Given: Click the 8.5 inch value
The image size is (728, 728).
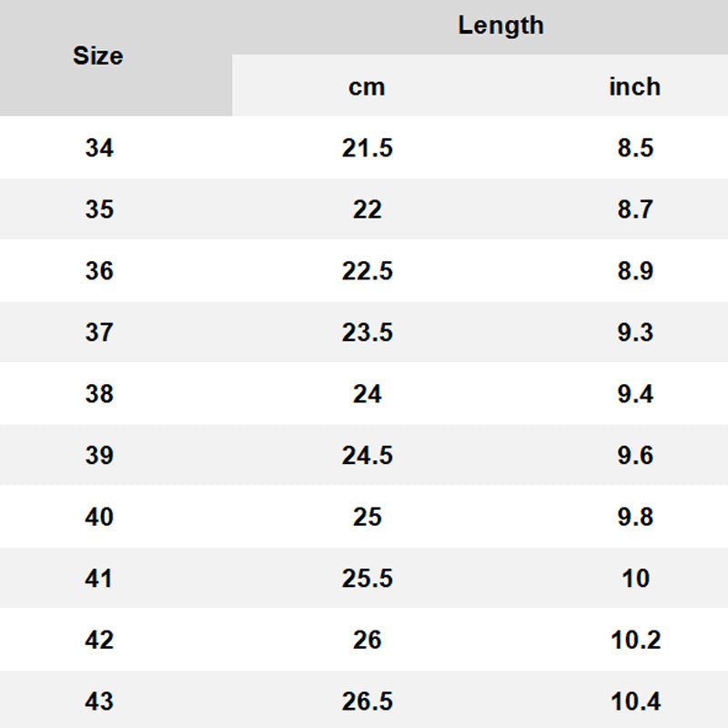Looking at the screenshot, I should point(635,148).
